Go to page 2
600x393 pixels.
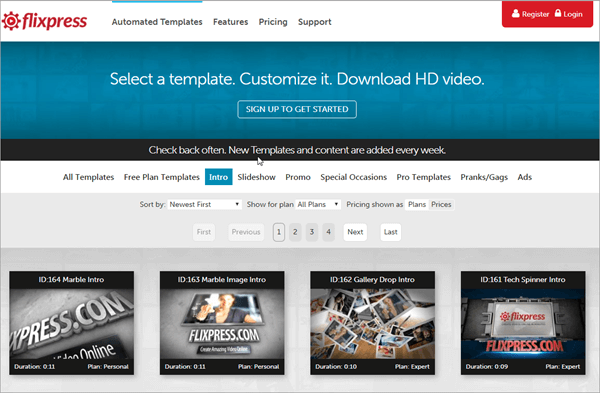click(x=295, y=232)
